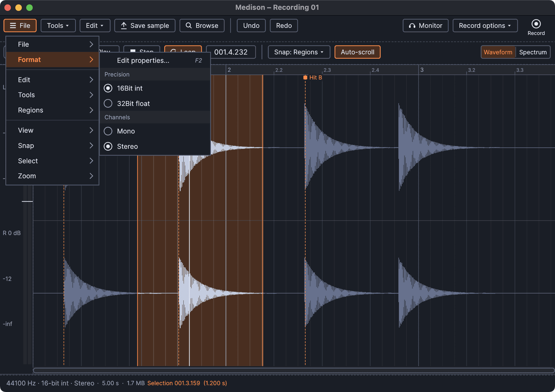Choose Edit properties... menu item
Image resolution: width=555 pixels, height=392 pixels.
click(x=155, y=61)
